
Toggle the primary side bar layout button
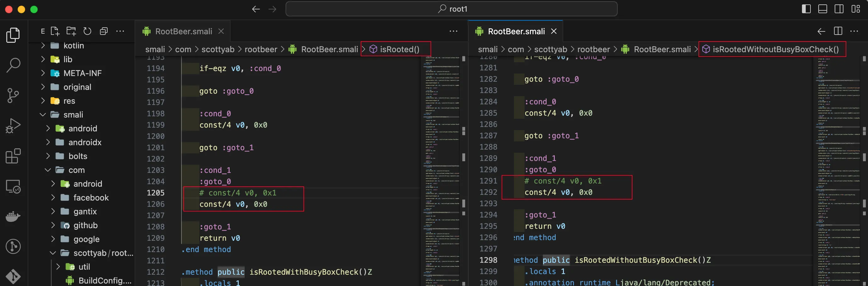click(806, 9)
